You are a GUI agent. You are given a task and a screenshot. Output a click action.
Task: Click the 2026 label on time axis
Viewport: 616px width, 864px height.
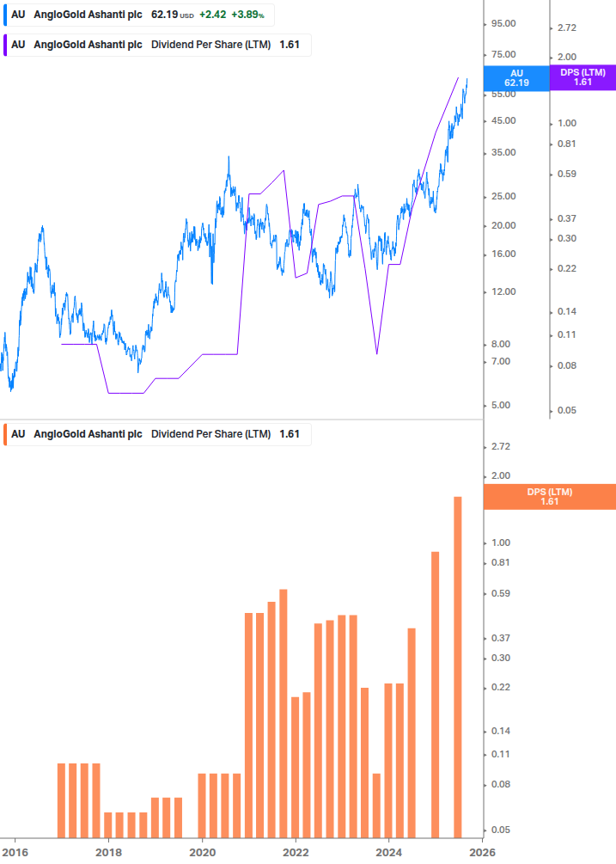482,853
